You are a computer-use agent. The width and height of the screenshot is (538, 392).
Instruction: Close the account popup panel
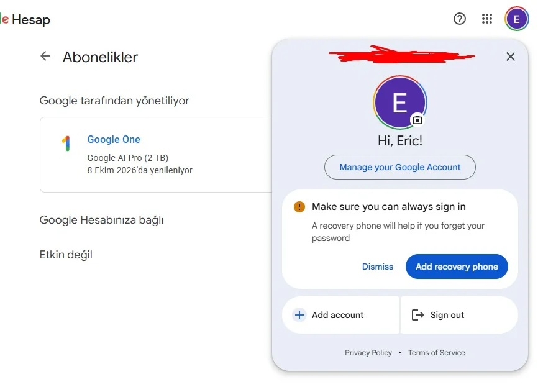pyautogui.click(x=511, y=57)
